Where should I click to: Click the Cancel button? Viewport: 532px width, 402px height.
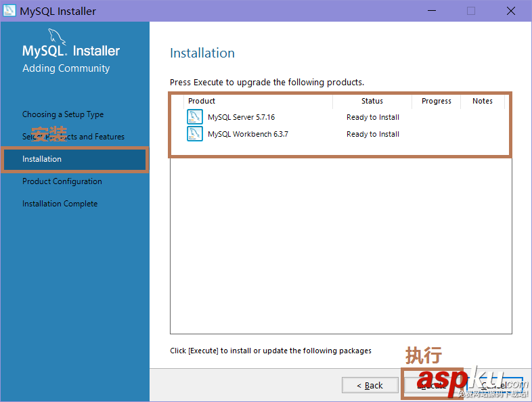point(495,385)
